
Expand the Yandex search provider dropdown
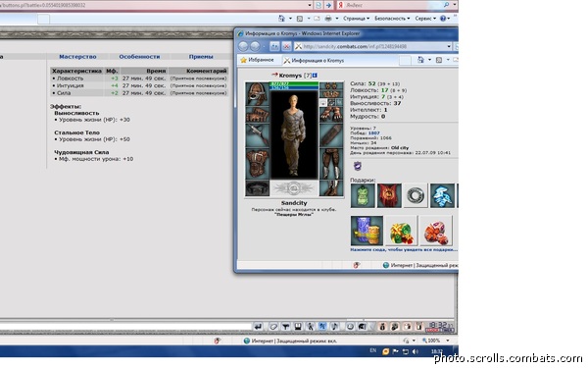[x=454, y=5]
